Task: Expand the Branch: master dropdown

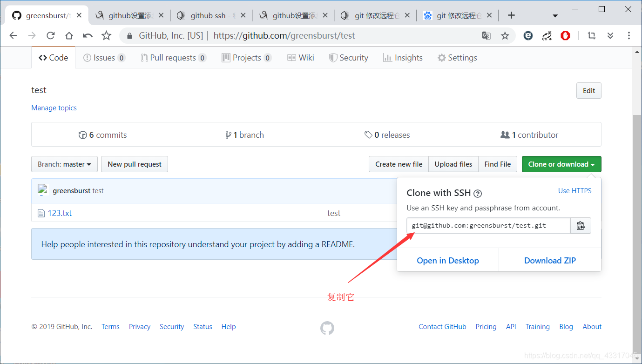Action: tap(64, 164)
